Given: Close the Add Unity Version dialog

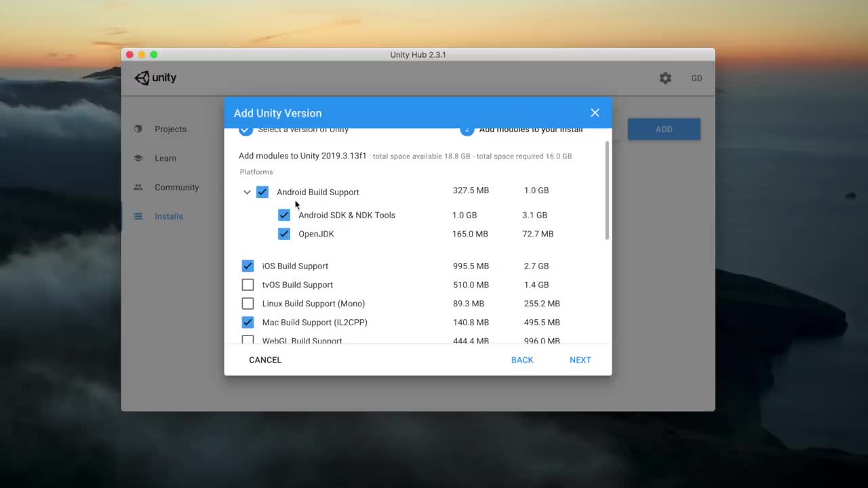Looking at the screenshot, I should [x=595, y=113].
